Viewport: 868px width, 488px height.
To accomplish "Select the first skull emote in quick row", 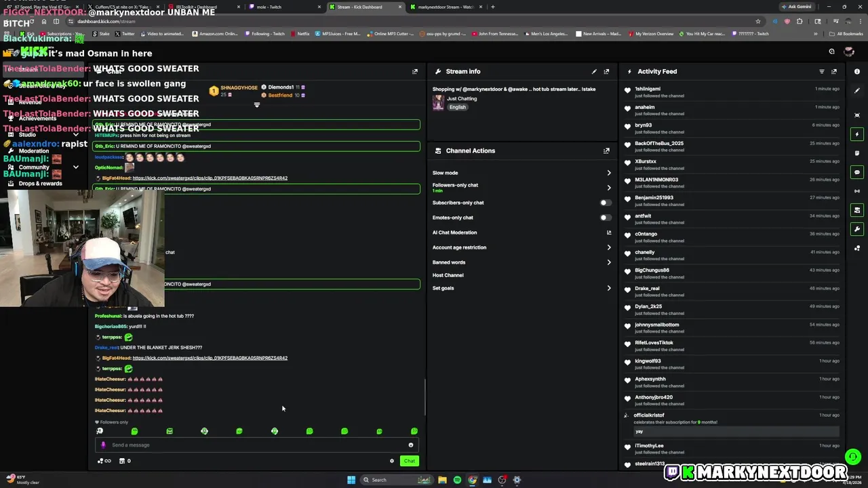I will point(100,431).
